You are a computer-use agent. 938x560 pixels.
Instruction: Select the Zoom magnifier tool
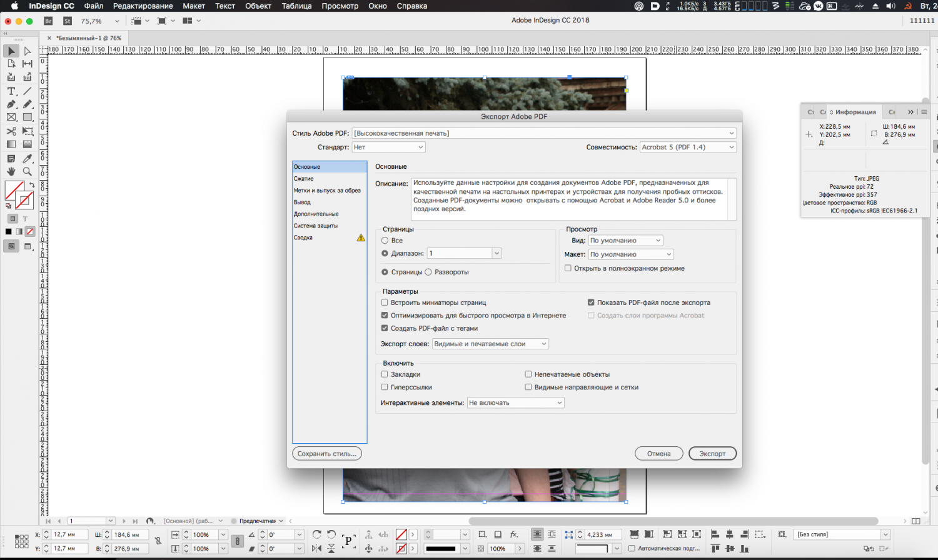coord(28,171)
